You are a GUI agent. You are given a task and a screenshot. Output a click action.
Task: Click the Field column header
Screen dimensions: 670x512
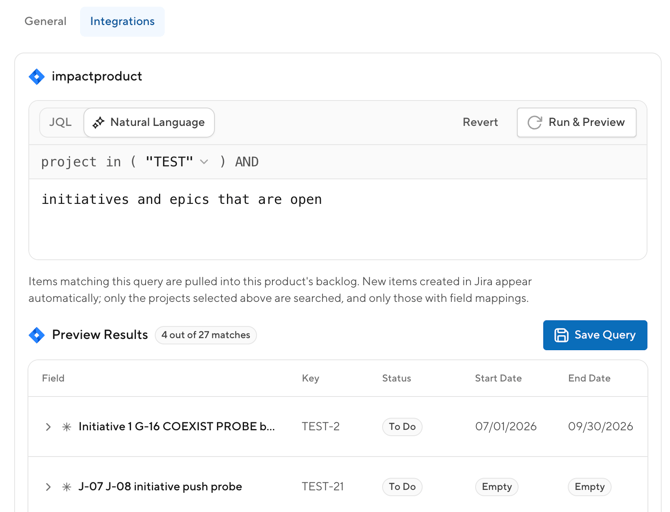point(53,378)
